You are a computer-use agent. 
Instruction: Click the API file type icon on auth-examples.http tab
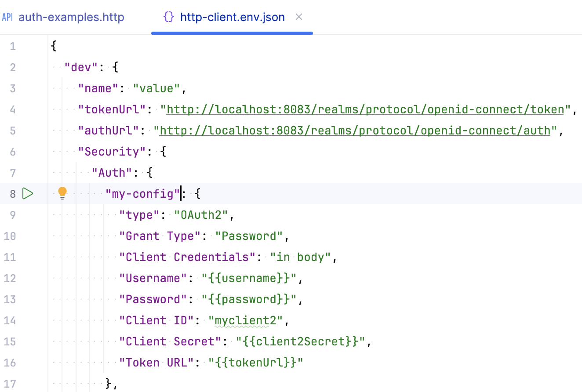coord(7,17)
